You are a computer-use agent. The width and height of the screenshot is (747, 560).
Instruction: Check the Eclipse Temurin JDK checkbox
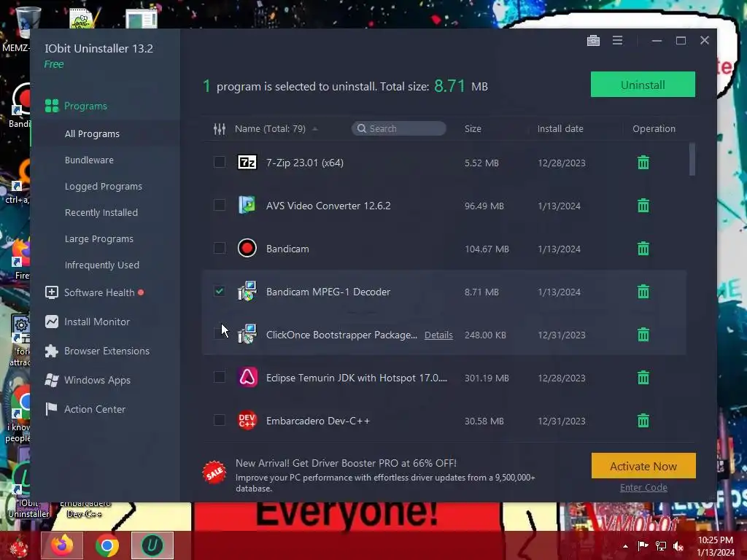pyautogui.click(x=219, y=377)
